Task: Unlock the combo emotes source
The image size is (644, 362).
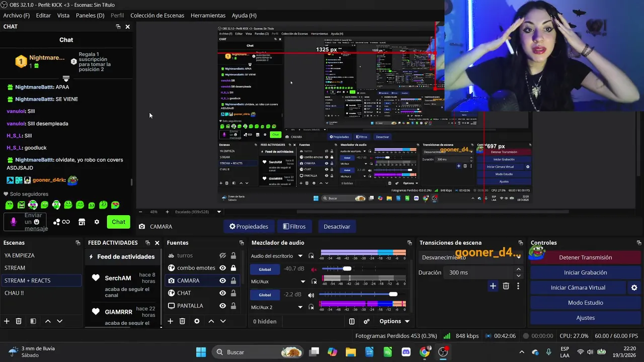Action: (x=233, y=268)
